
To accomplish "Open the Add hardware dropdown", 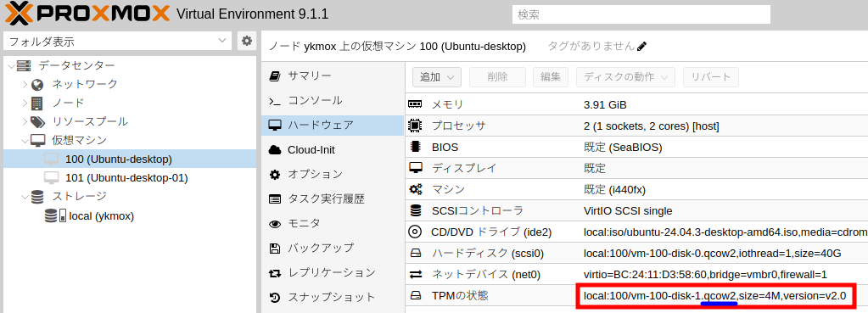I will coord(437,77).
